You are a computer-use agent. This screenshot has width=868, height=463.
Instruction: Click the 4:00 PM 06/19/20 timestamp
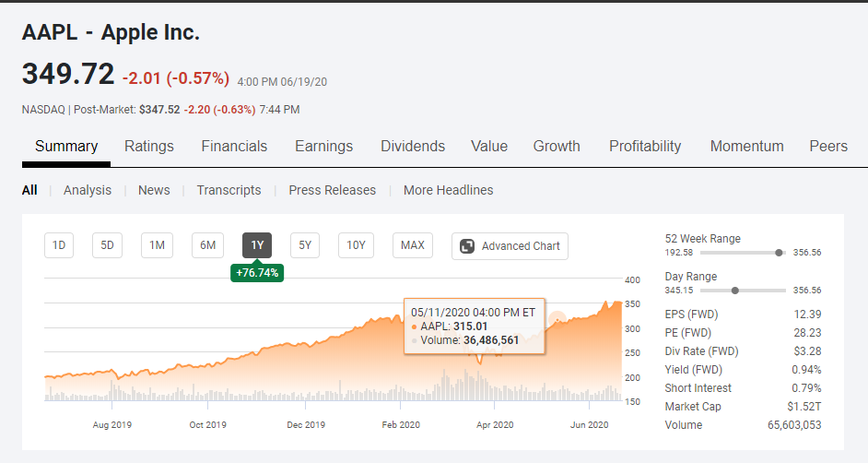click(x=282, y=82)
